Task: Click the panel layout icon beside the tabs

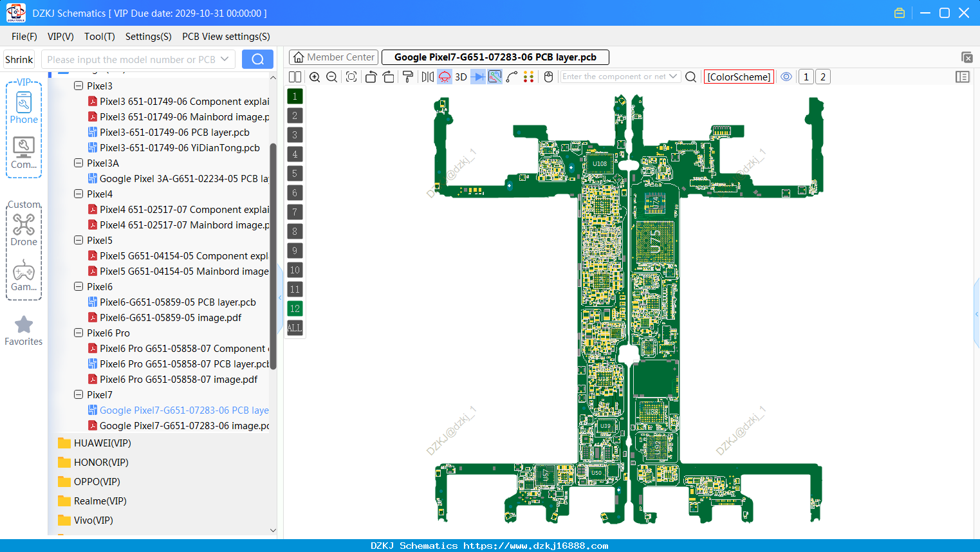Action: pos(966,57)
